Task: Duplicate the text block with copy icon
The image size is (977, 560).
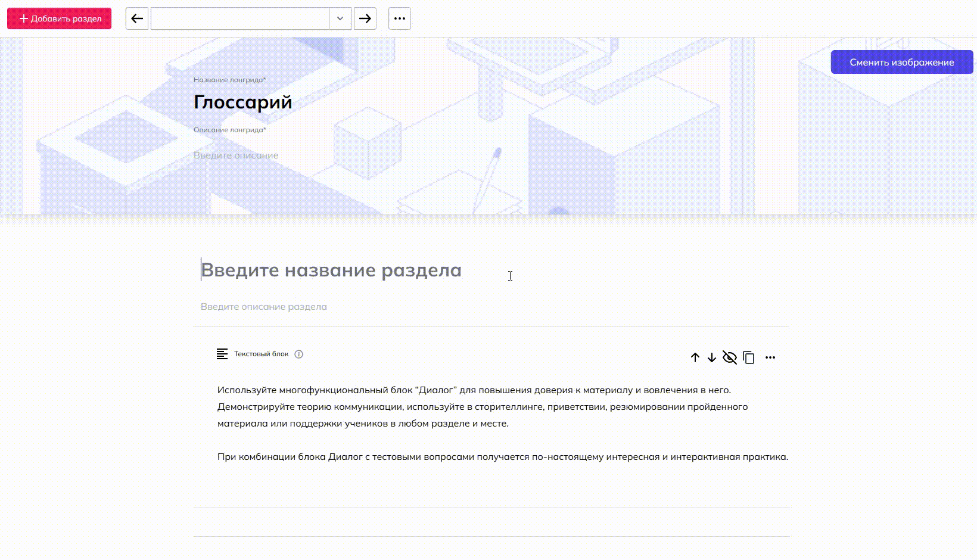Action: click(749, 357)
